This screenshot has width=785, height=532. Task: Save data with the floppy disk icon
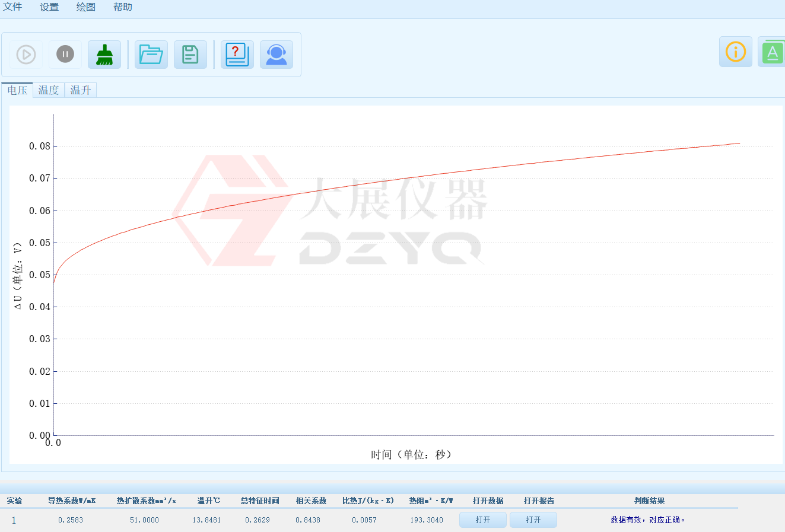pos(190,53)
